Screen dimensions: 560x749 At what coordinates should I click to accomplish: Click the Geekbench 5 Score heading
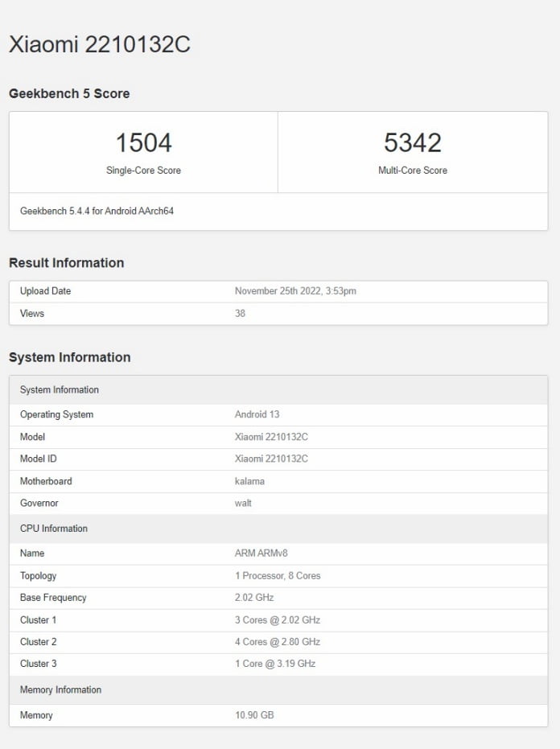tap(69, 93)
